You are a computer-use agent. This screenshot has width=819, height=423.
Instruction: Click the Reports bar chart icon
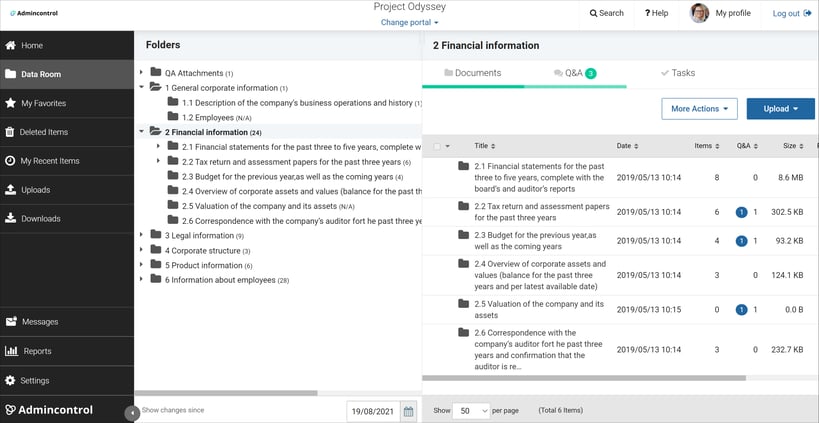(x=11, y=351)
